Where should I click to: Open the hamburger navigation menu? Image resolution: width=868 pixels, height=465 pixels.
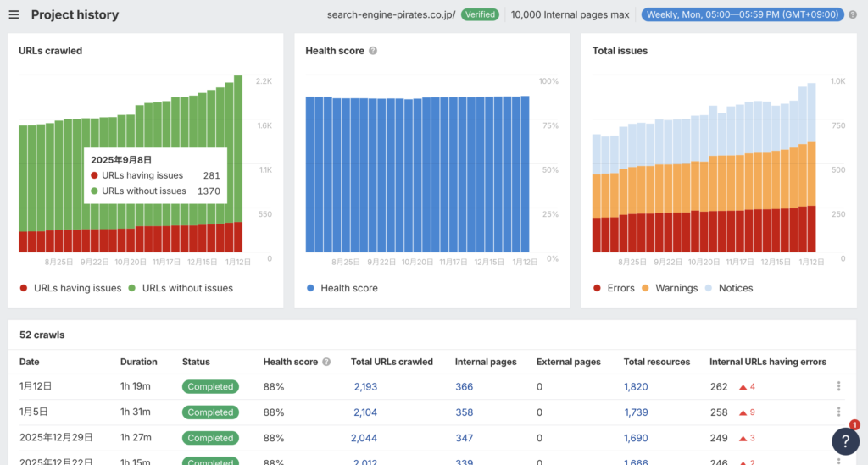click(x=14, y=14)
